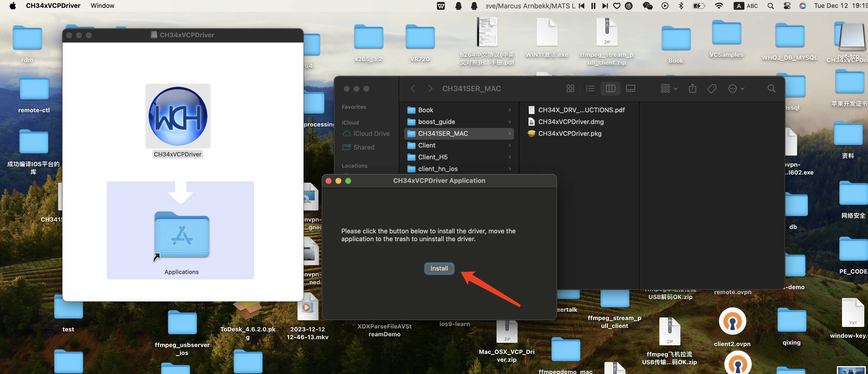Click previous track in menu bar

tap(581, 6)
